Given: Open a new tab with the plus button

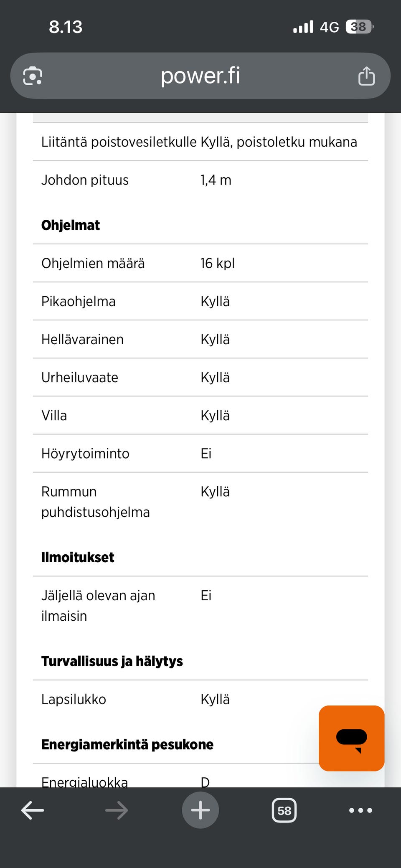Looking at the screenshot, I should 200,810.
